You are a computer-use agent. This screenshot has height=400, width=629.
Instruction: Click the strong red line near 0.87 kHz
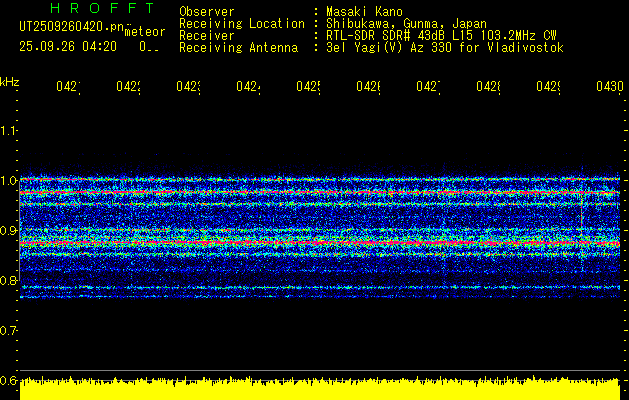320,243
